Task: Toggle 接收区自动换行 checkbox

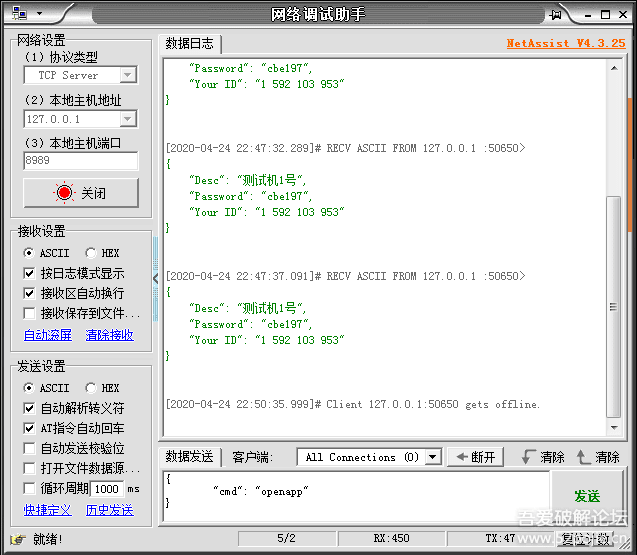Action: pyautogui.click(x=29, y=293)
